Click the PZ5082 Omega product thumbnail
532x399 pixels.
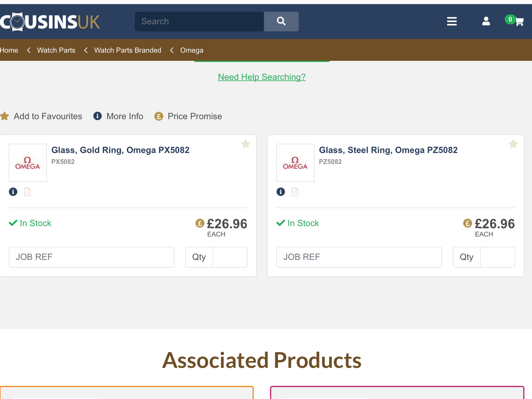[295, 163]
